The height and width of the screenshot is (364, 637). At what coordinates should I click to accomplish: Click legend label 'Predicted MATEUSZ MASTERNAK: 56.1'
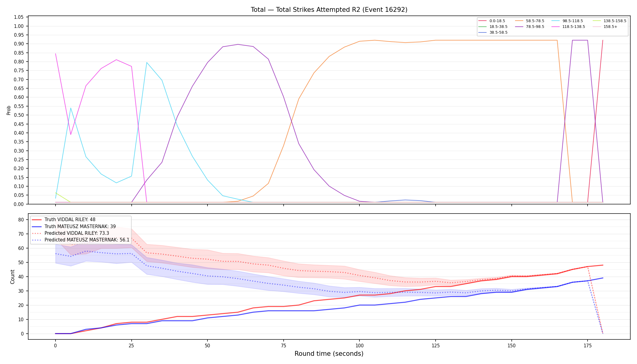tap(87, 240)
